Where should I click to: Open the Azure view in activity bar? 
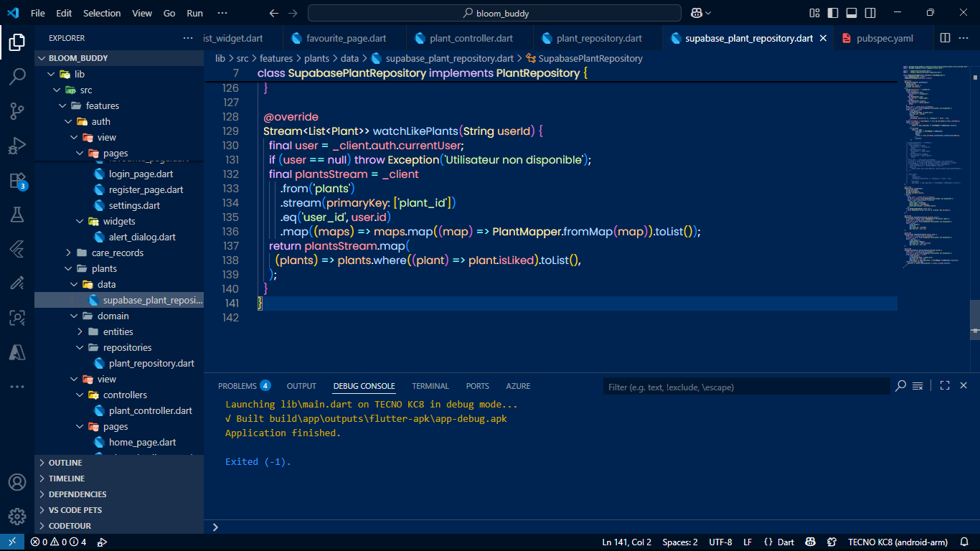click(x=17, y=352)
